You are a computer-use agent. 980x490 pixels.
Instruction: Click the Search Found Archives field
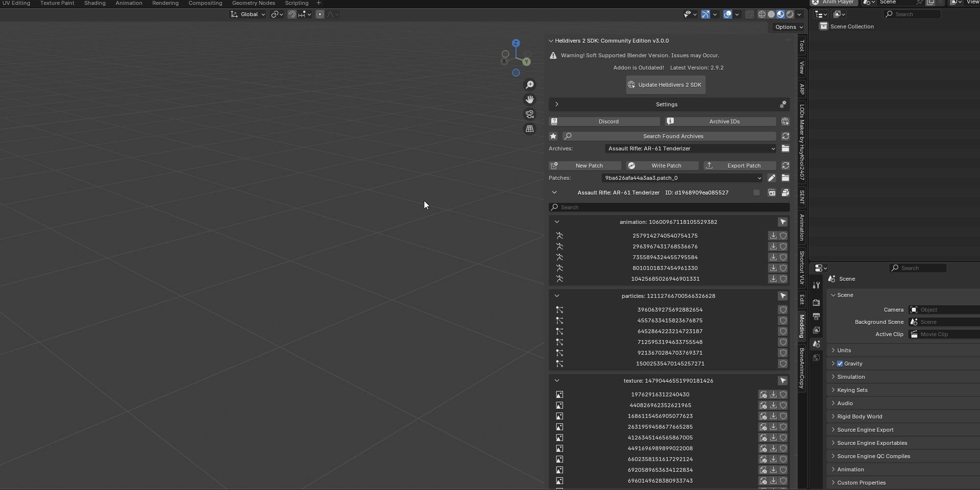[672, 136]
